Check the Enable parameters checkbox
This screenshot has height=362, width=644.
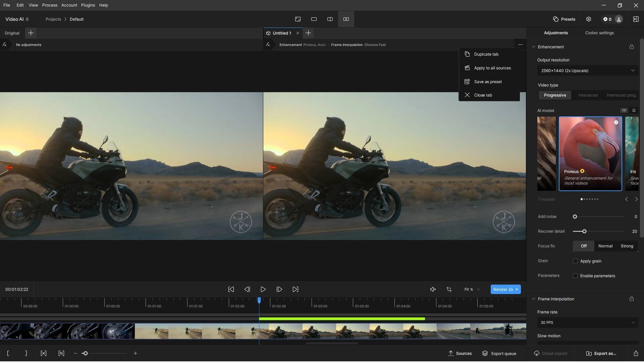click(575, 276)
